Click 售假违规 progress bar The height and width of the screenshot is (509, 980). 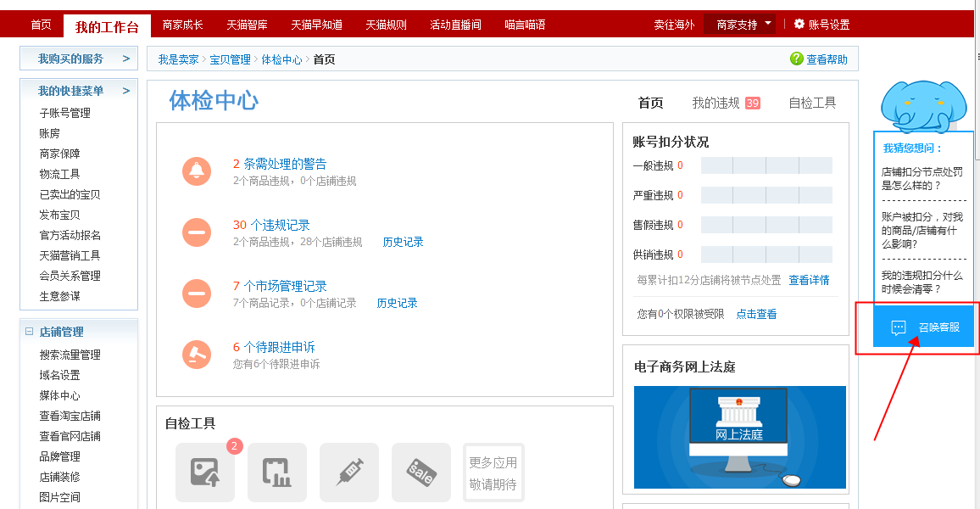click(766, 225)
